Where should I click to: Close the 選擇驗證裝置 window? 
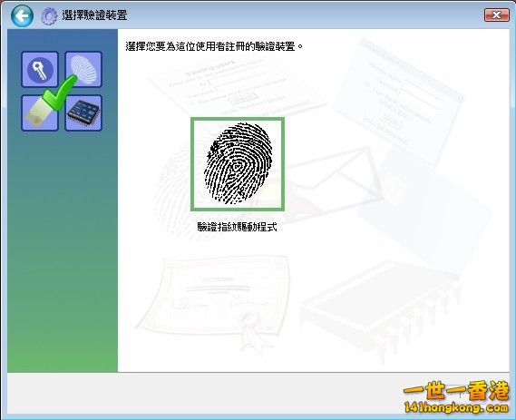point(497,15)
